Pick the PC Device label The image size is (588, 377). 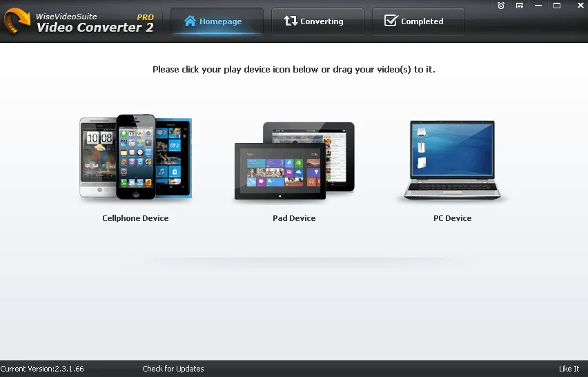click(452, 218)
